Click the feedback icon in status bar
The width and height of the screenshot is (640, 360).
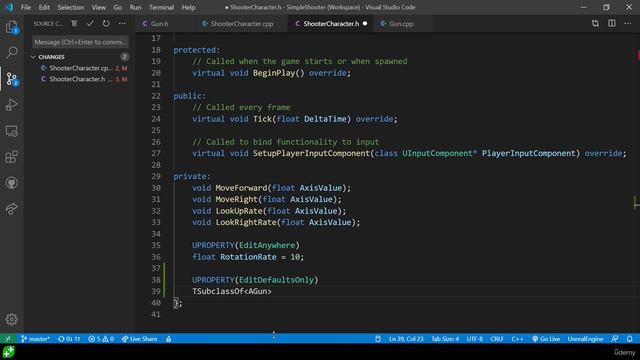pos(615,339)
